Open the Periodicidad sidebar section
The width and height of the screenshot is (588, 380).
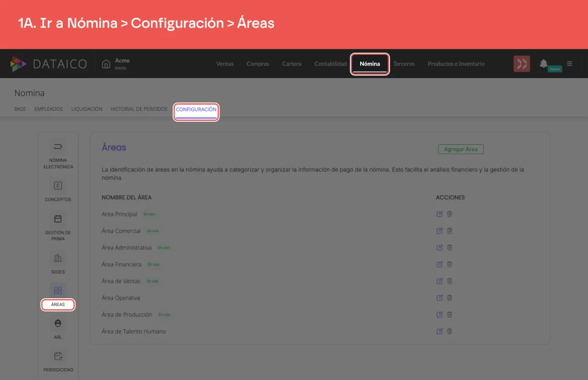pos(58,361)
